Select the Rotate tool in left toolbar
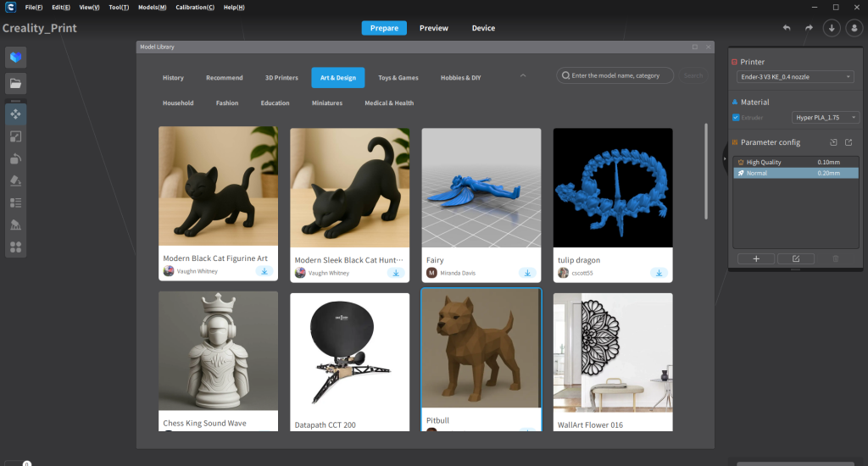This screenshot has height=466, width=868. pyautogui.click(x=15, y=158)
